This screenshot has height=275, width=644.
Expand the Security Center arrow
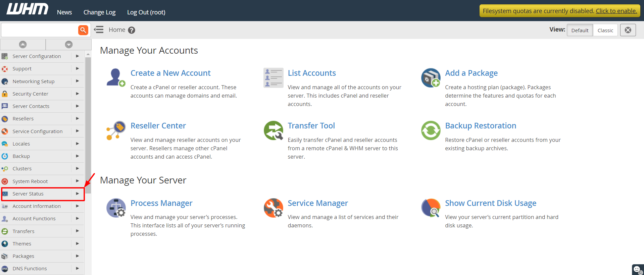78,94
